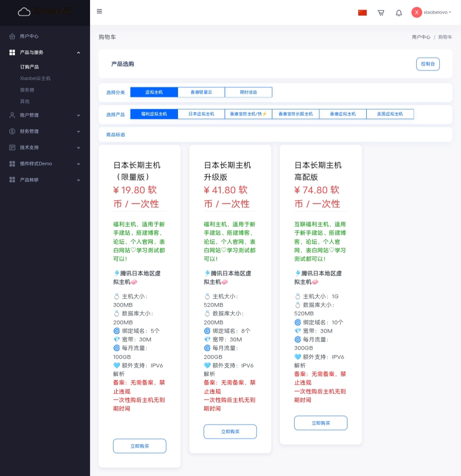461x476 pixels.
Task: Expand the 财务管理 chevron
Action: [79, 131]
